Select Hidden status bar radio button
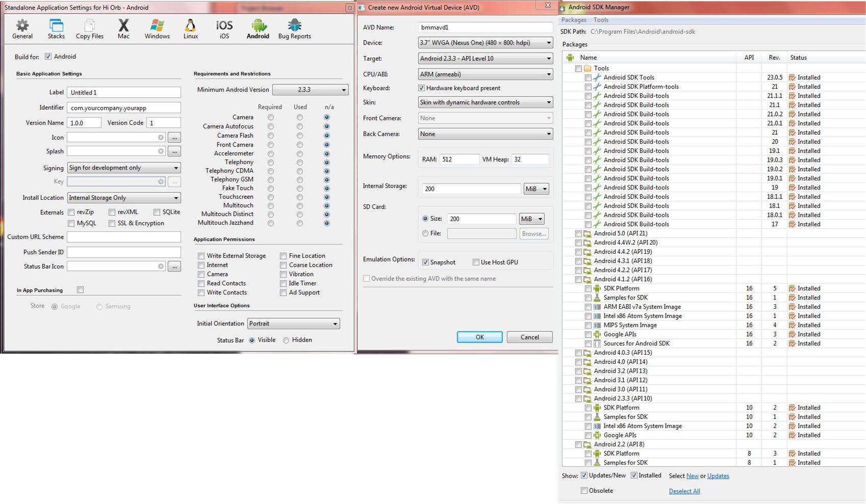Screen dimensions: 866x504 (x=286, y=340)
